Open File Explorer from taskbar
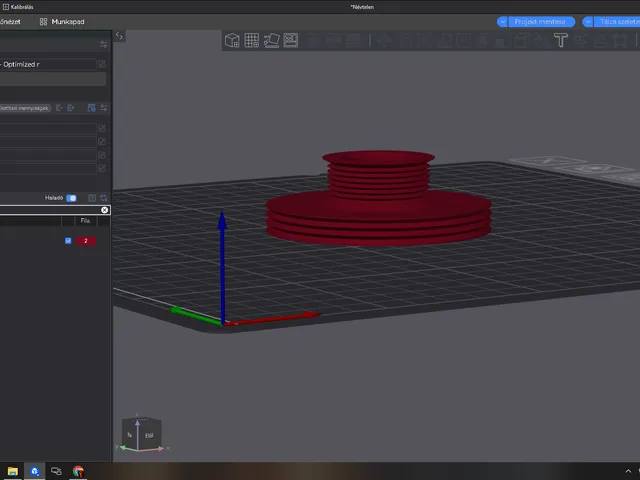Image resolution: width=640 pixels, height=480 pixels. 12,471
